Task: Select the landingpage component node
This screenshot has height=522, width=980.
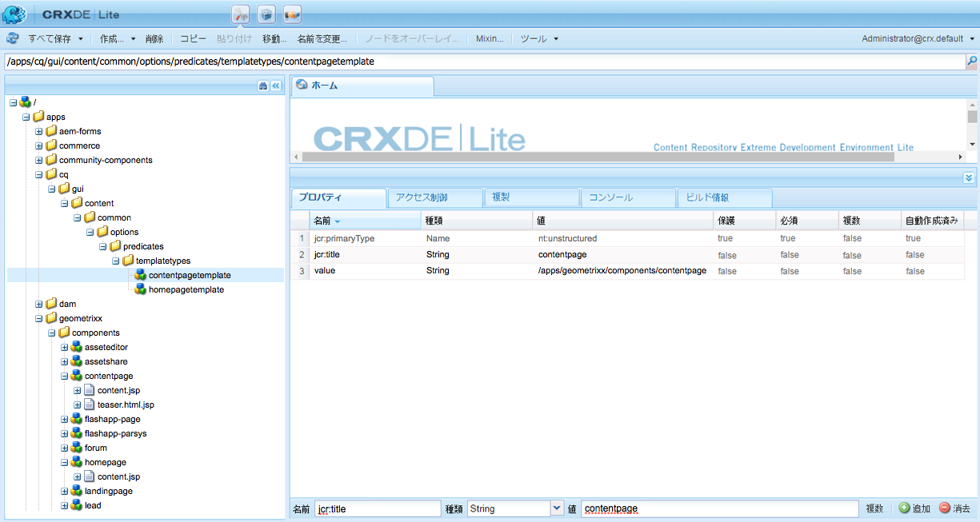Action: 109,491
